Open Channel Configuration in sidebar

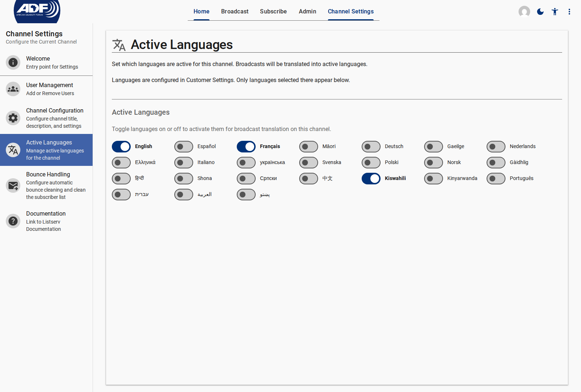(46, 118)
